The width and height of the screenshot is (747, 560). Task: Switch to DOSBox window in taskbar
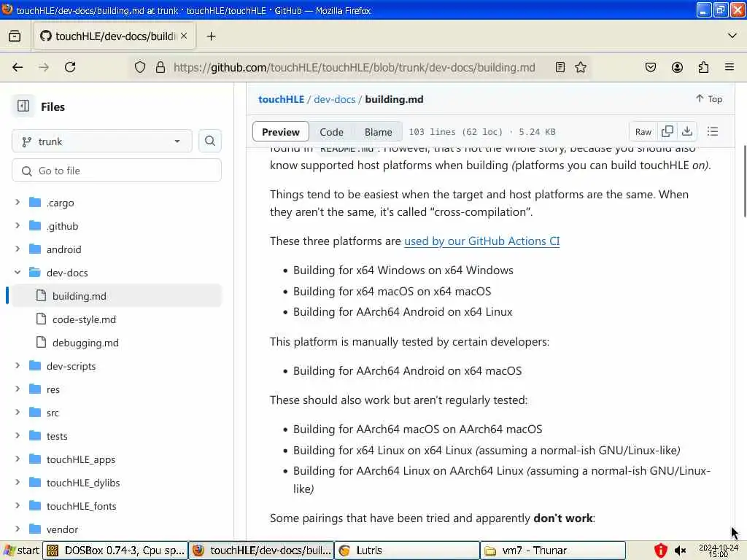[x=115, y=551]
